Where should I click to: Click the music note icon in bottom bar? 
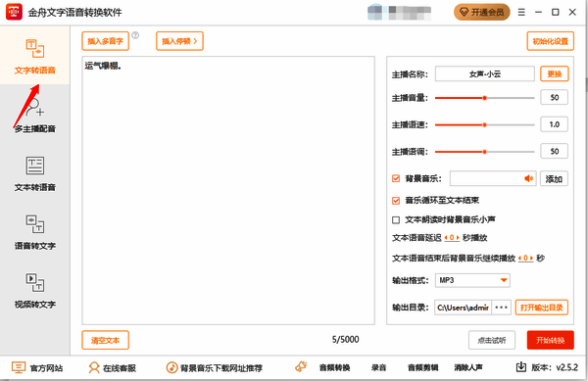[171, 367]
